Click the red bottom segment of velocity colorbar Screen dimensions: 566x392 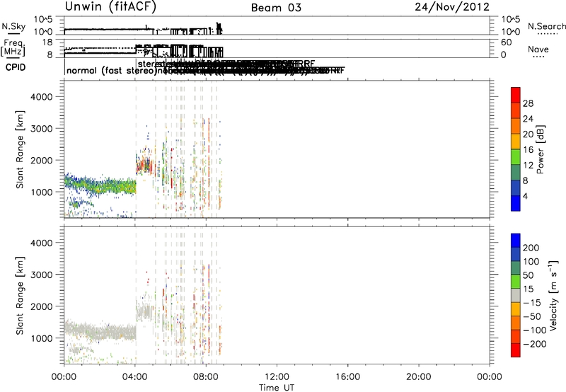516,350
